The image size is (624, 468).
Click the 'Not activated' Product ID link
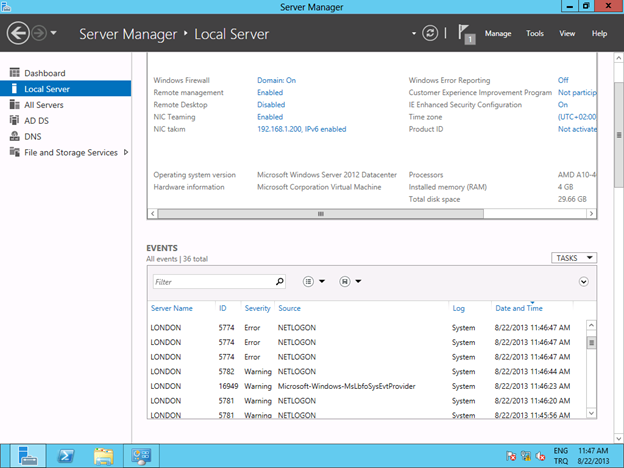pyautogui.click(x=577, y=129)
